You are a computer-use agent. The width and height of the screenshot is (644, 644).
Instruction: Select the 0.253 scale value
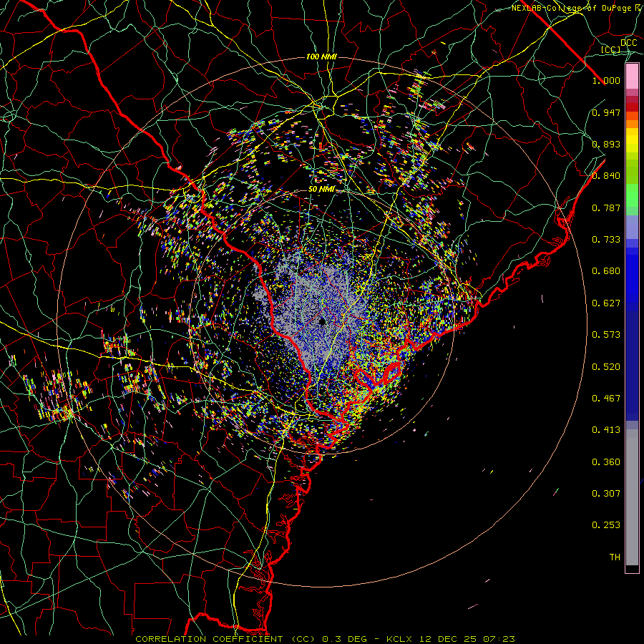click(x=606, y=525)
